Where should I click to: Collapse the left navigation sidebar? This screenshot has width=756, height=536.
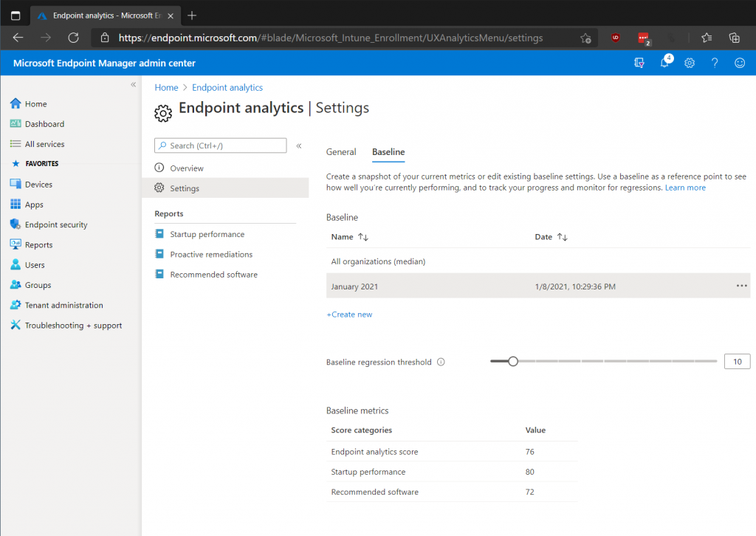point(133,85)
